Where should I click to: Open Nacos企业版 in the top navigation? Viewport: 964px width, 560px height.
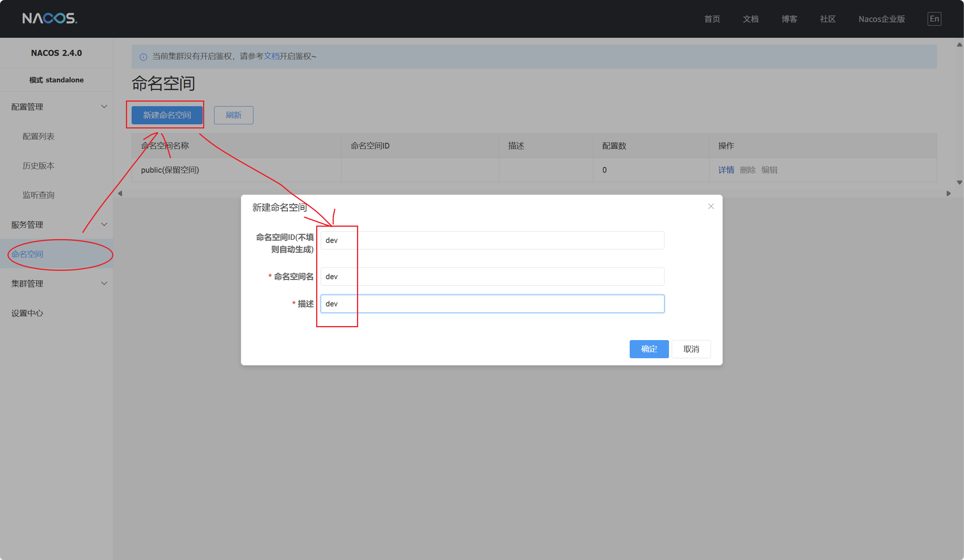[882, 19]
